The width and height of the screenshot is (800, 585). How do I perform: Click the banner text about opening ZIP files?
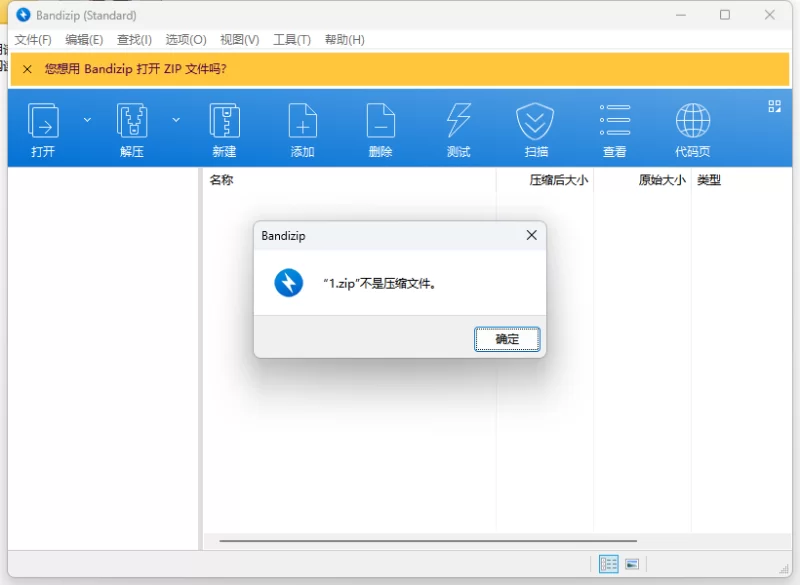click(135, 69)
